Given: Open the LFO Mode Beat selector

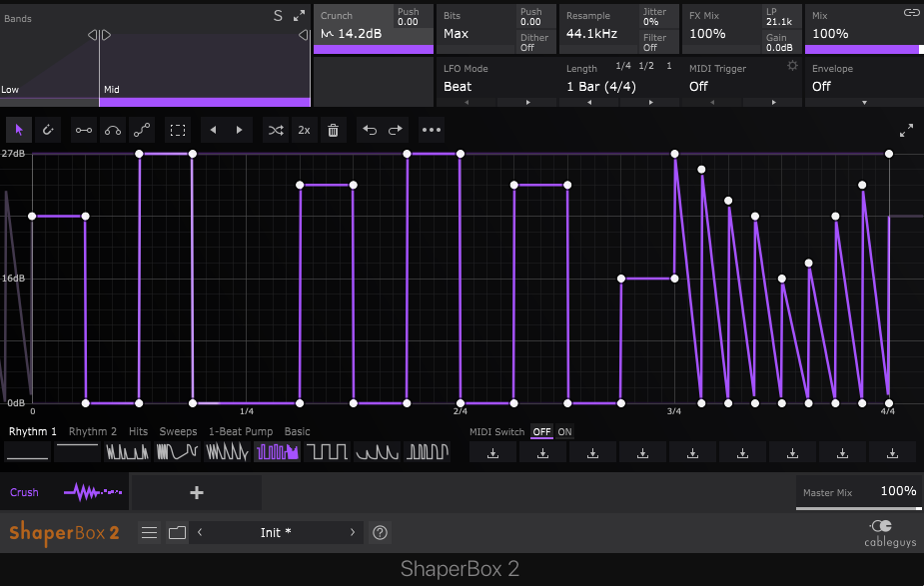Looking at the screenshot, I should 458,87.
